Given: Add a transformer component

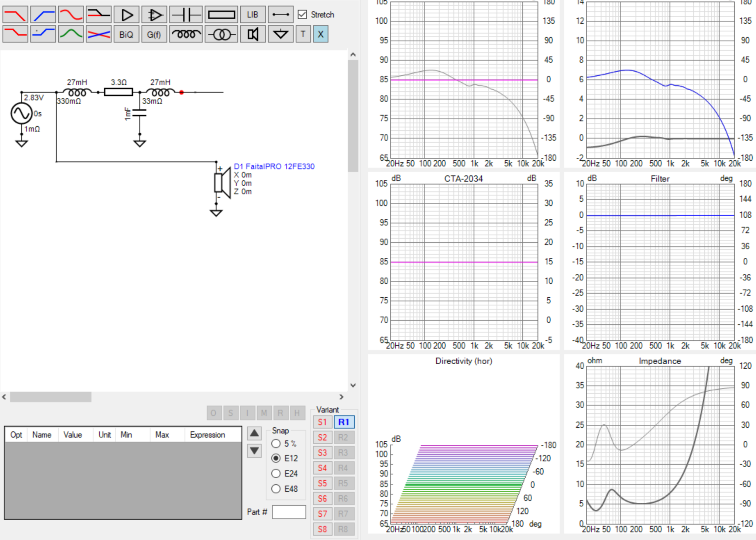Looking at the screenshot, I should [221, 34].
